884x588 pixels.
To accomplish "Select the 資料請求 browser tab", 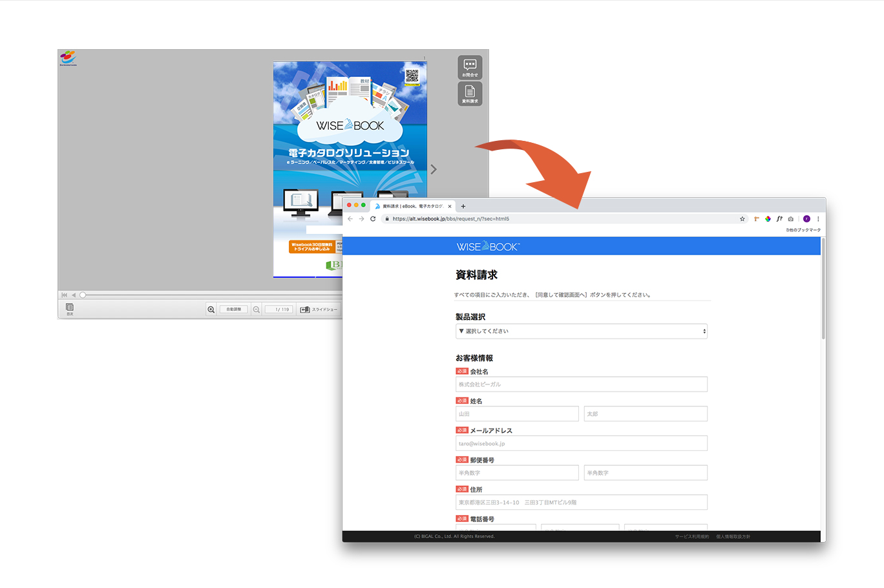I will pos(412,206).
